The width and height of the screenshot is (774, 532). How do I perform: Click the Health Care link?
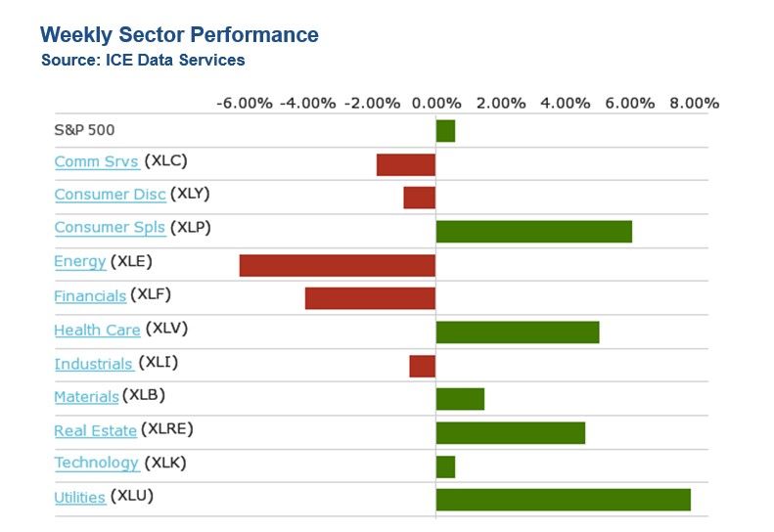click(x=97, y=330)
